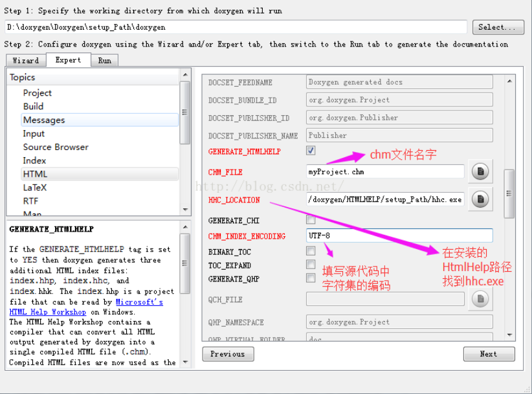
Task: Select Project in the Topics list
Action: (38, 93)
